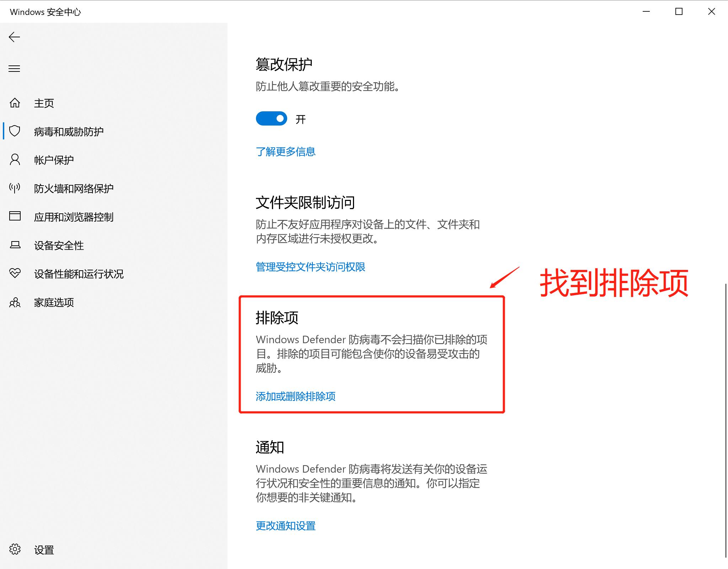728x569 pixels.
Task: Open 设备安全性 page
Action: coord(59,245)
